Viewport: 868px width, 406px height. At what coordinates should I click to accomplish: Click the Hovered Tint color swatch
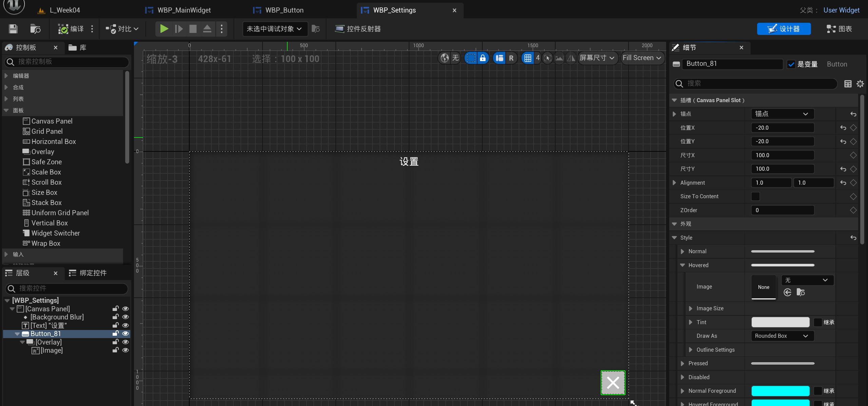point(780,322)
